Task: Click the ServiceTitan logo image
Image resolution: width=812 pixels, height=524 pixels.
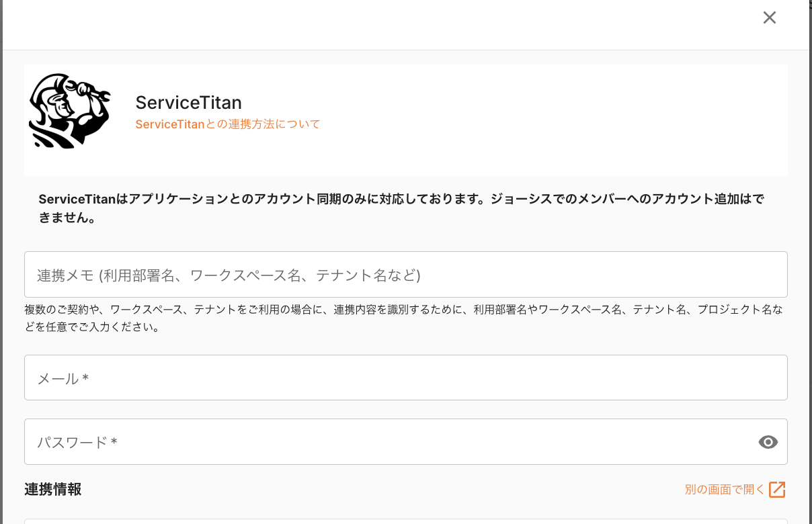Action: [69, 111]
